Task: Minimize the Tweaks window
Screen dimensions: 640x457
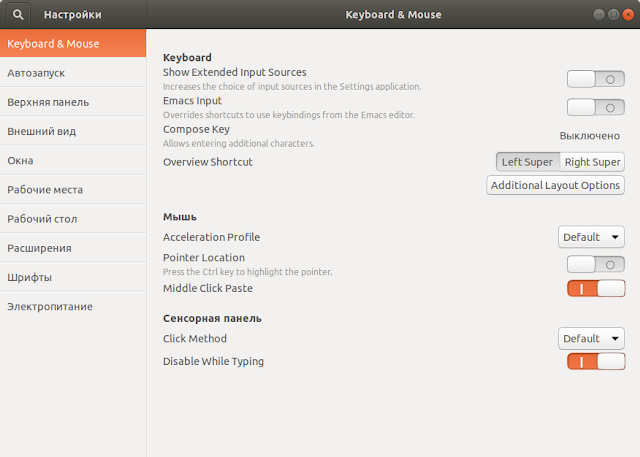Action: 599,15
